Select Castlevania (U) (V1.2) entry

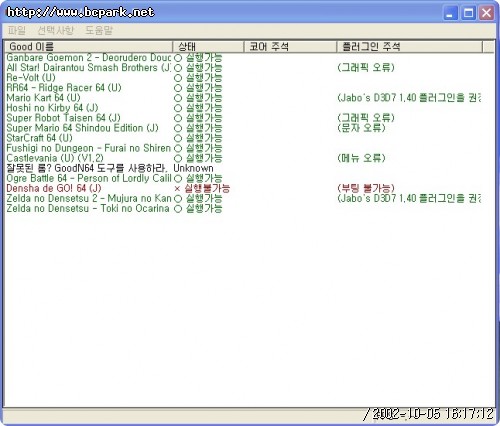click(55, 158)
